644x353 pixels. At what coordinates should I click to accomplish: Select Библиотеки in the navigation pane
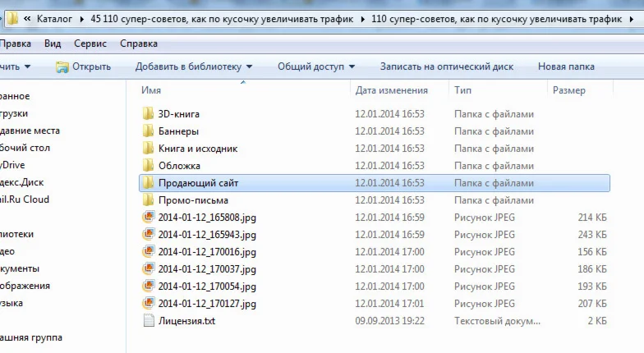click(16, 234)
